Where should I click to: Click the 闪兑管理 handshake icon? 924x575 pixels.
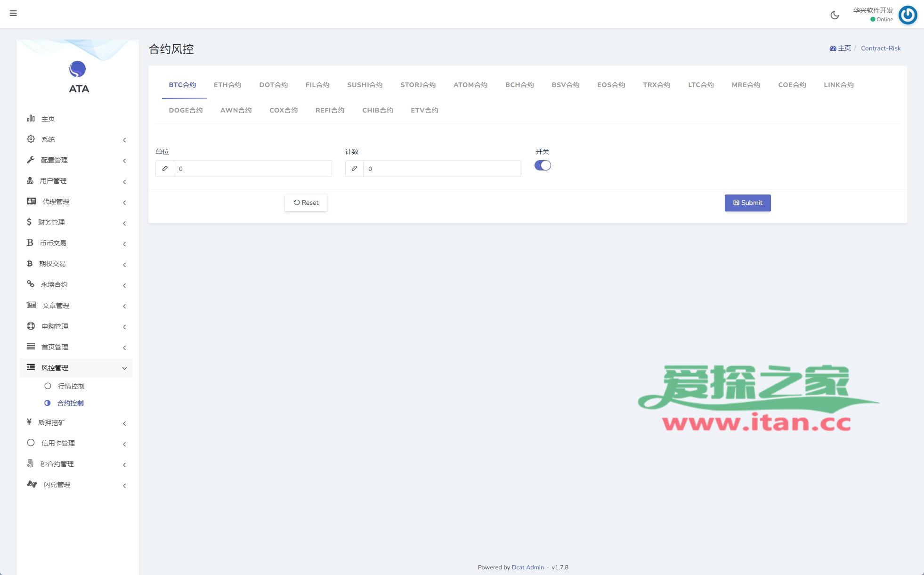(32, 484)
